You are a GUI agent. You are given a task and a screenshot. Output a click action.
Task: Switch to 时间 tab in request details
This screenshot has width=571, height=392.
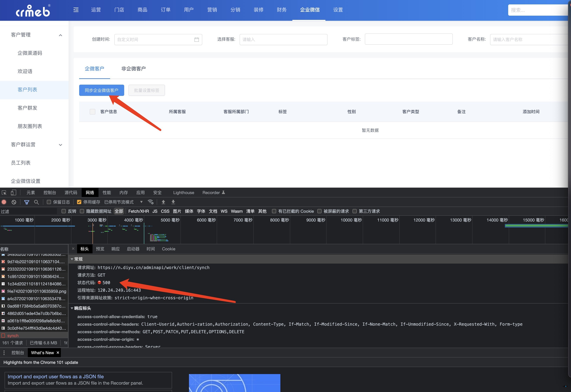point(151,249)
